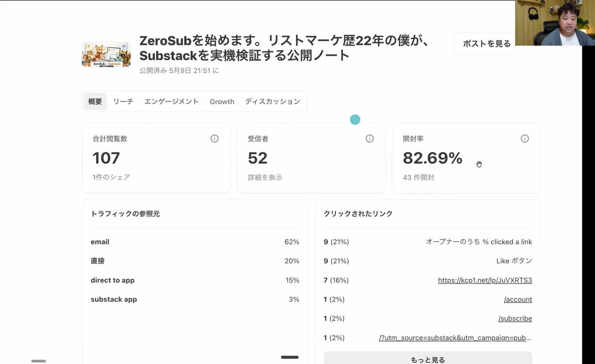Viewport: 595px width, 364px height.
Task: Click the email traffic source row
Action: pyautogui.click(x=195, y=242)
